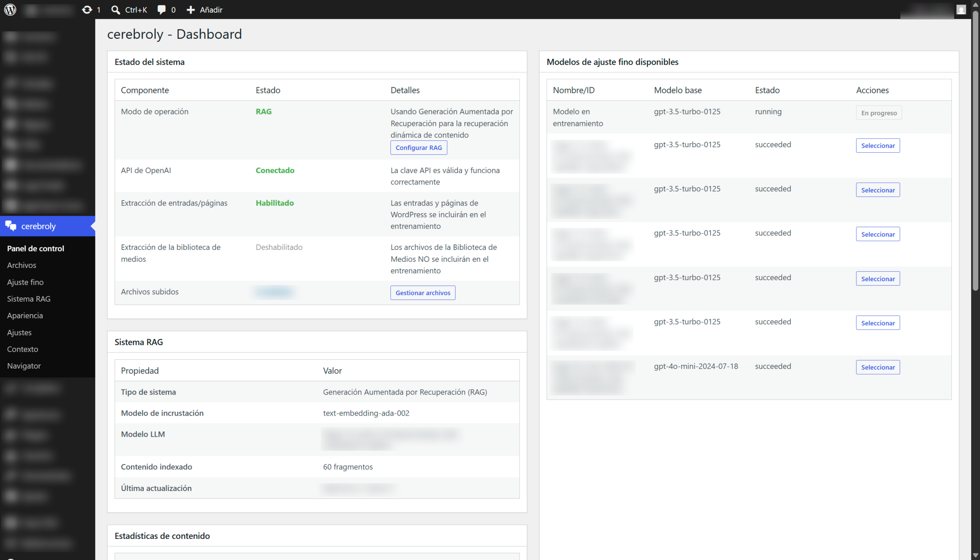980x560 pixels.
Task: Click the vertical page scrollbar
Action: pyautogui.click(x=975, y=150)
